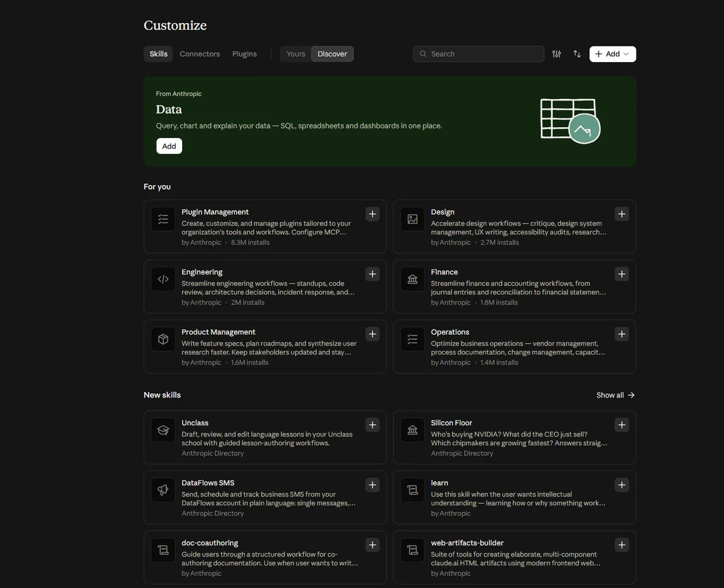The height and width of the screenshot is (588, 724).
Task: Switch to the Yours view
Action: pyautogui.click(x=296, y=54)
